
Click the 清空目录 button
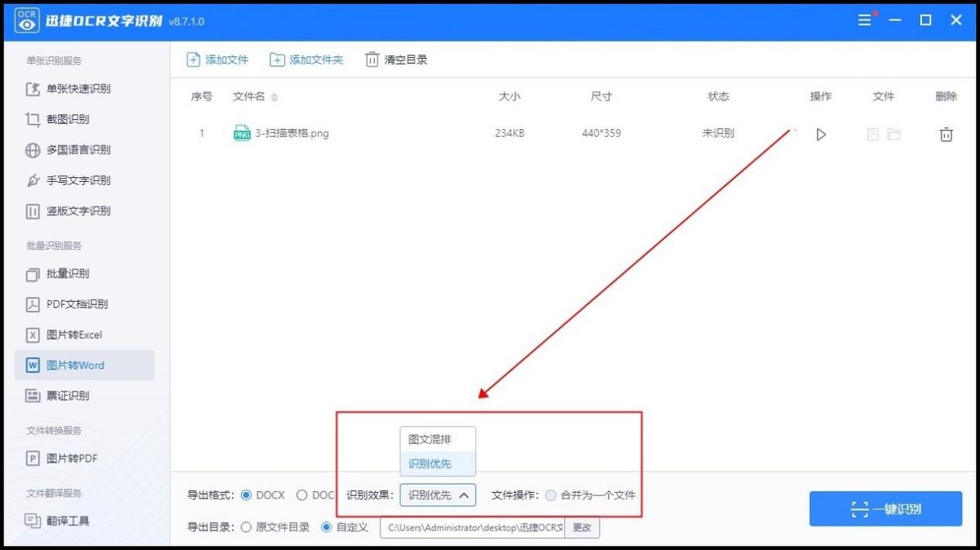coord(396,60)
